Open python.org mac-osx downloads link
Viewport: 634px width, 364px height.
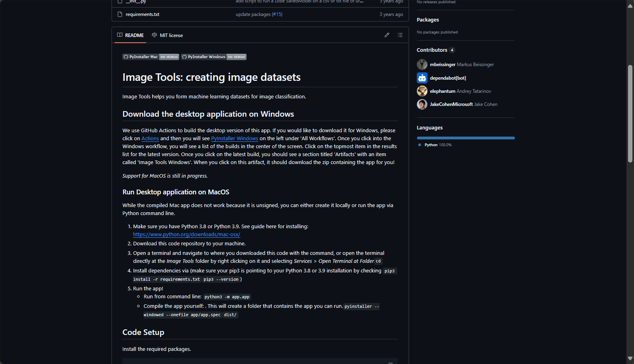[187, 235]
